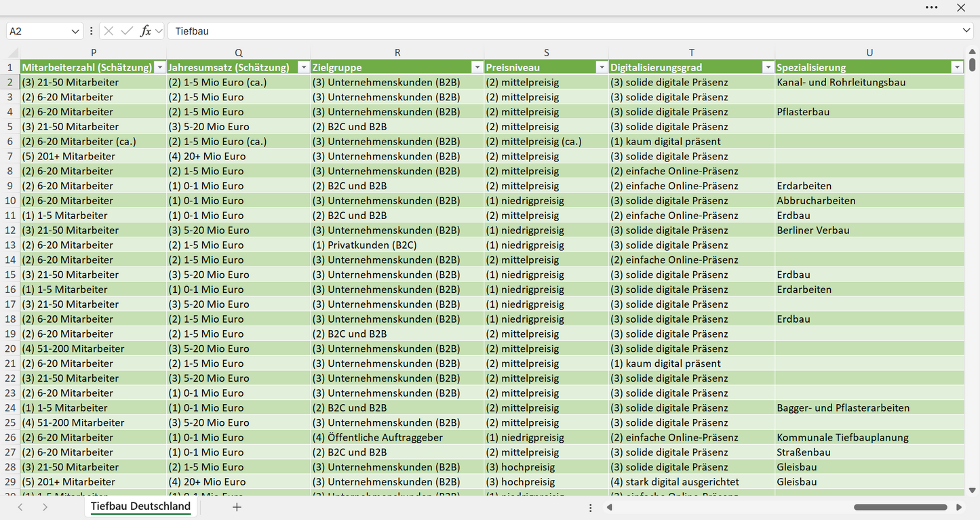This screenshot has width=980, height=520.
Task: Click the sheet tab bar options dots
Action: coord(591,508)
